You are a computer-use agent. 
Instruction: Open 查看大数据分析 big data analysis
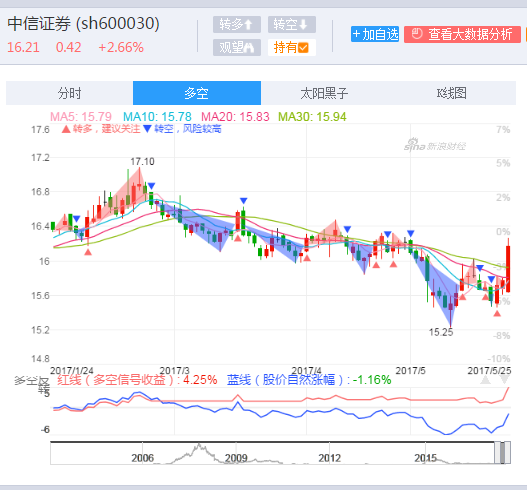pos(462,34)
